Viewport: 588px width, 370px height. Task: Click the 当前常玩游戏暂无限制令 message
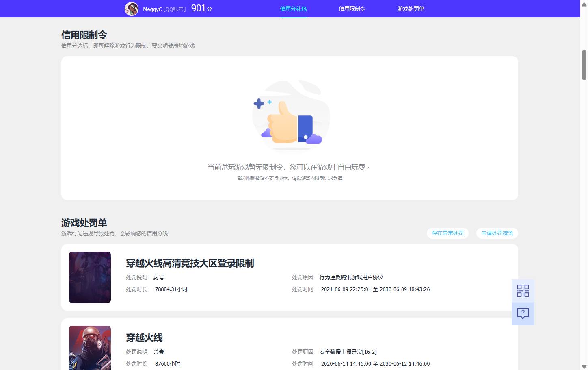tap(289, 167)
